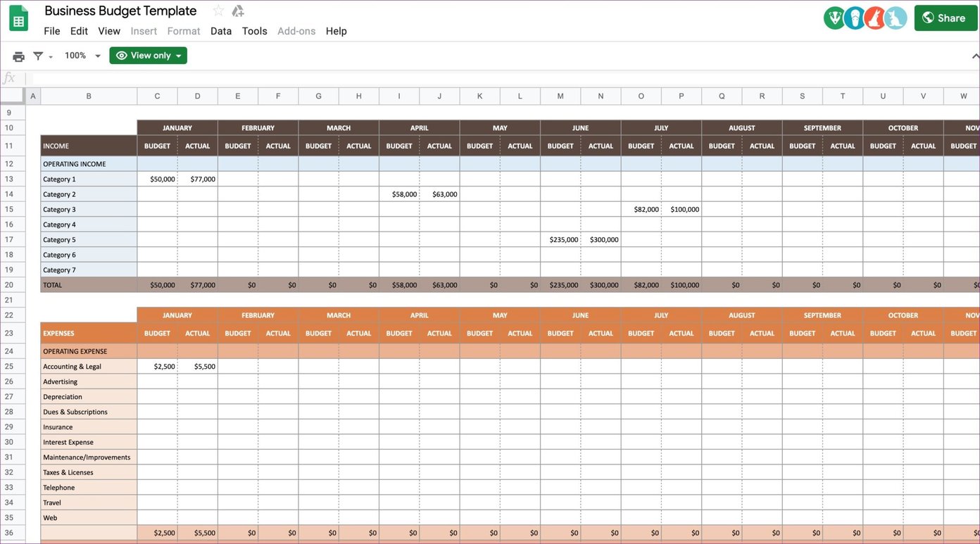Image resolution: width=980 pixels, height=544 pixels.
Task: Click the add to Drive icon
Action: coord(238,11)
